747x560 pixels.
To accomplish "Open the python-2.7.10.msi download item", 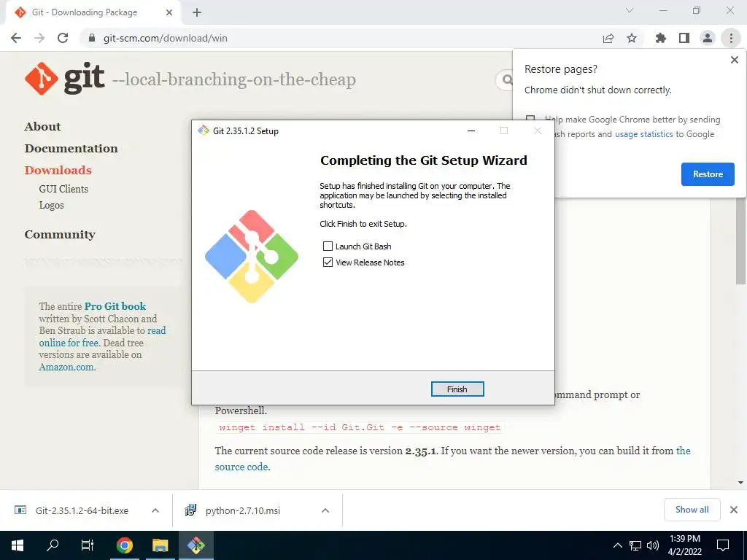I will coord(243,510).
